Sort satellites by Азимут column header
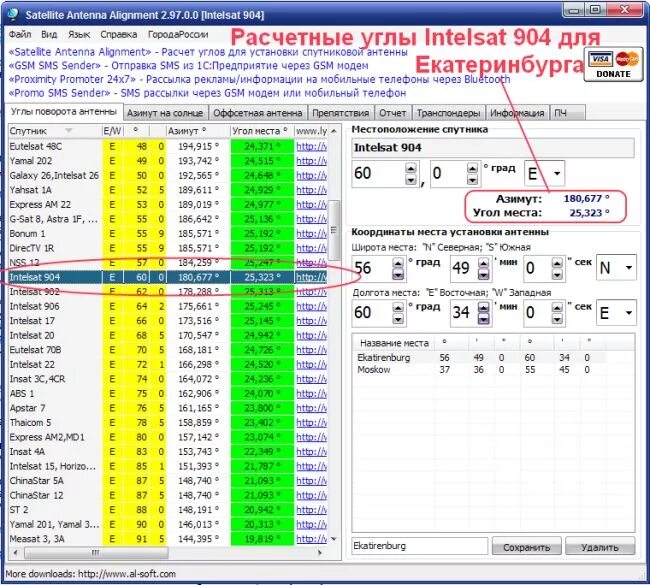The height and width of the screenshot is (585, 650). coord(198,131)
